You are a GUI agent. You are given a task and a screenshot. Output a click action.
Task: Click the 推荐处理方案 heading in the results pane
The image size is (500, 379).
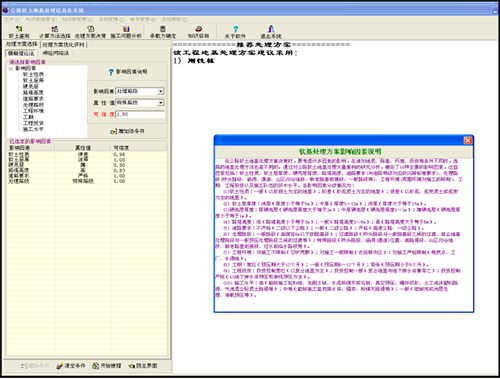tap(263, 45)
